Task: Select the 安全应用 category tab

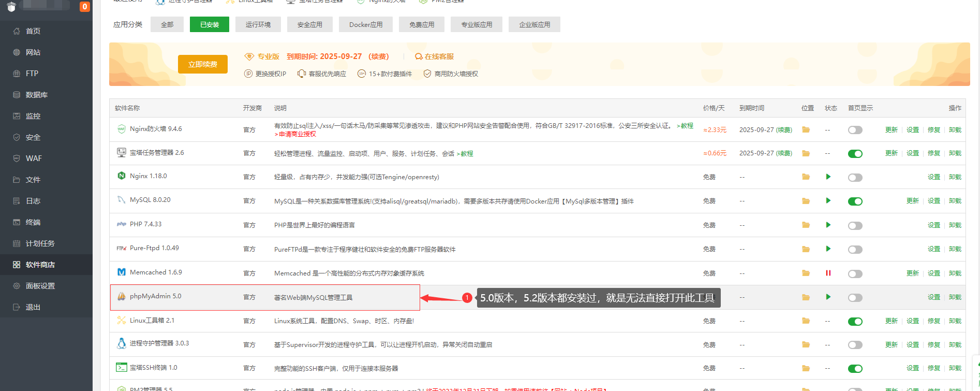Action: 310,24
